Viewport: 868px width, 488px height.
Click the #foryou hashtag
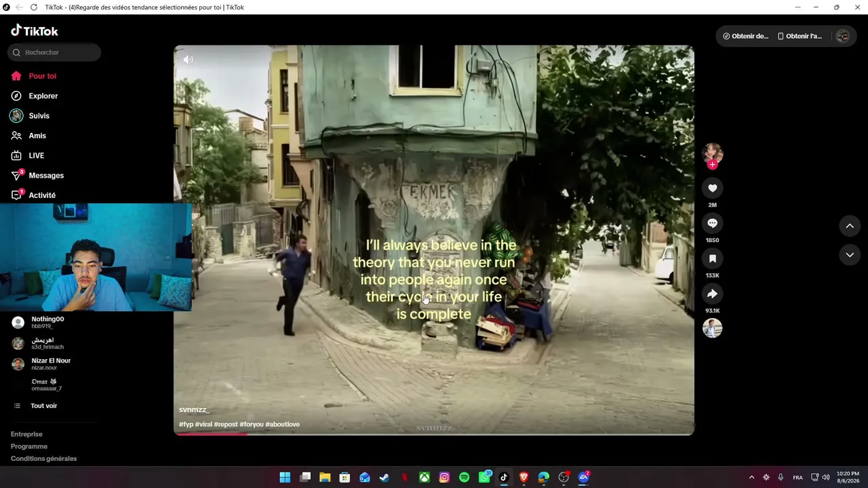252,424
